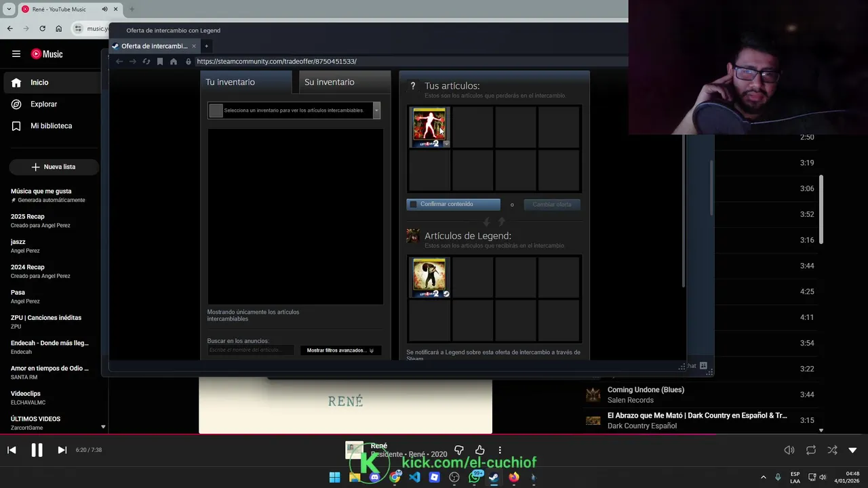Click the Cambiar oferta button
The image size is (868, 488).
coord(552,205)
